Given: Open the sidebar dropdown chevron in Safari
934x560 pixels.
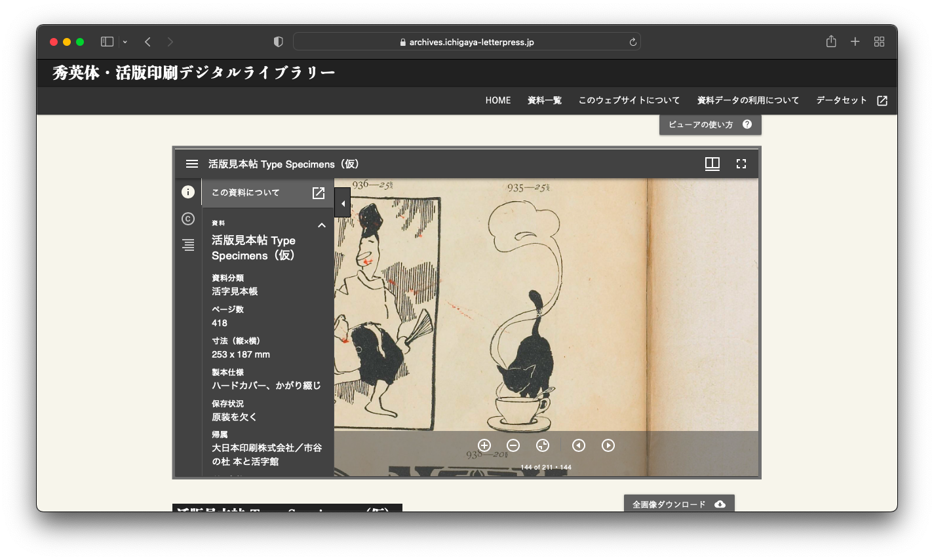Looking at the screenshot, I should (x=125, y=42).
